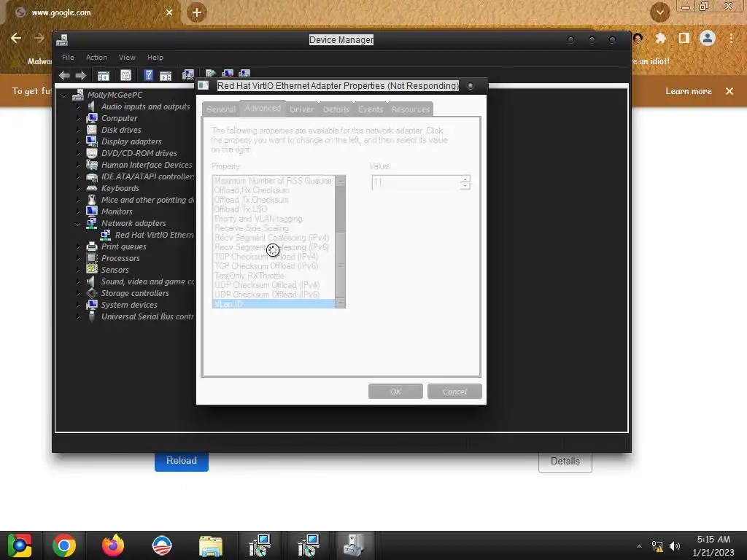
Task: Expand the Storage controllers category
Action: pos(78,293)
